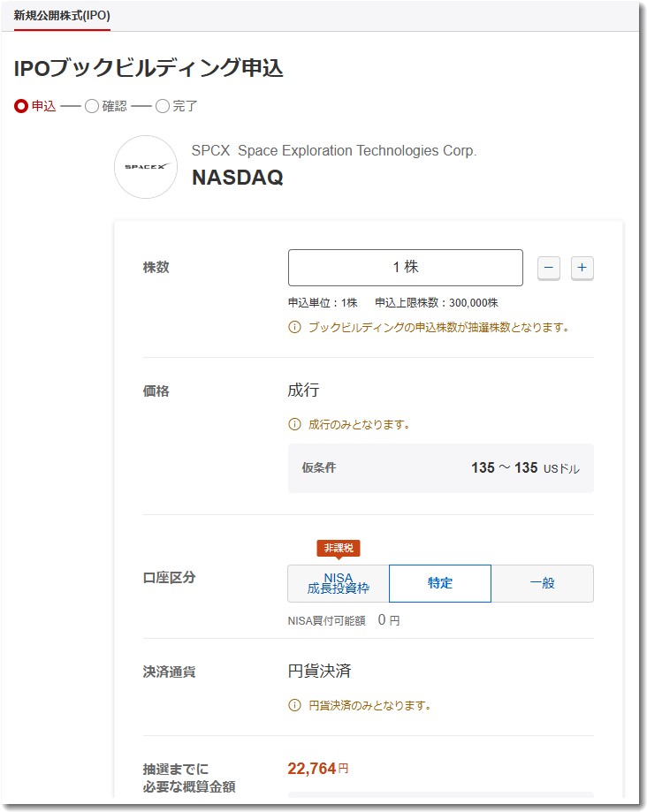Click the 成行 price value

[303, 390]
